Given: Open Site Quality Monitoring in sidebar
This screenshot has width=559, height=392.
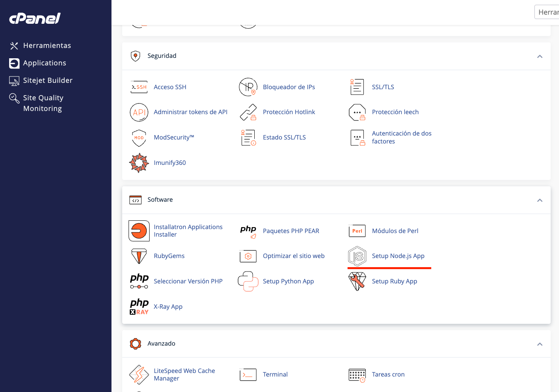Looking at the screenshot, I should click(x=43, y=103).
